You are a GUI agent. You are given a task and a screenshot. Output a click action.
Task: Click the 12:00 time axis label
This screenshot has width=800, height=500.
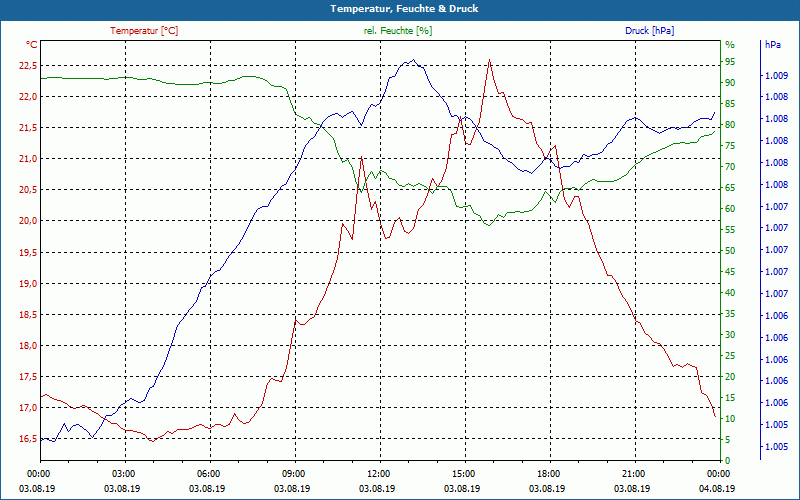click(x=380, y=474)
